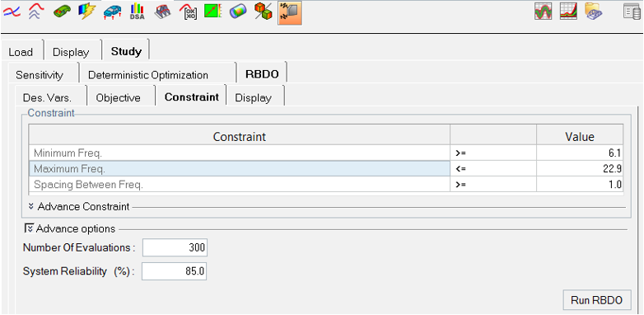Image resolution: width=644 pixels, height=315 pixels.
Task: Click the highlighted orange spring-mass icon
Action: pos(290,12)
